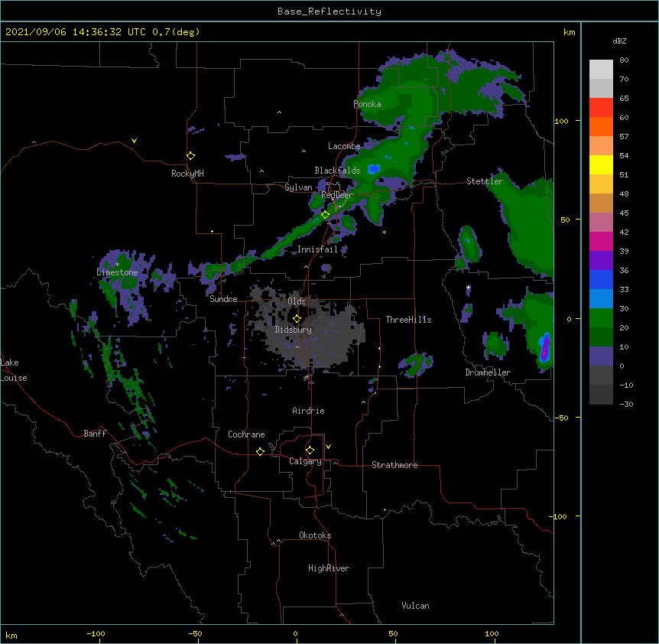
Task: Click the 100 tick on the right axis
Action: 561,121
